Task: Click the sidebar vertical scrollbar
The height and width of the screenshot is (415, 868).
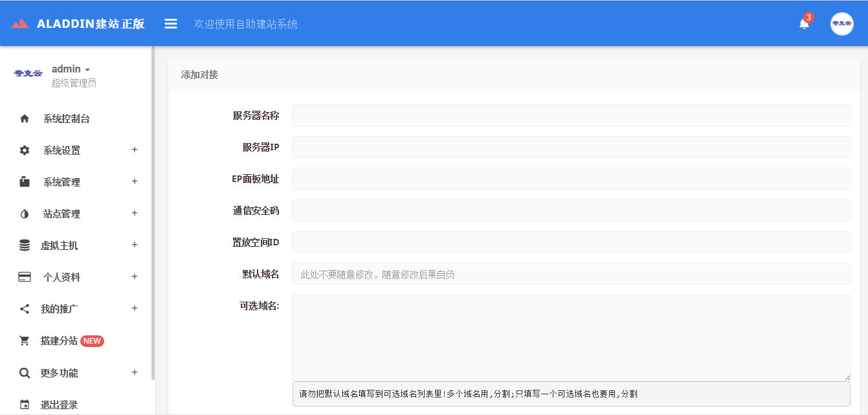Action: pos(153,214)
